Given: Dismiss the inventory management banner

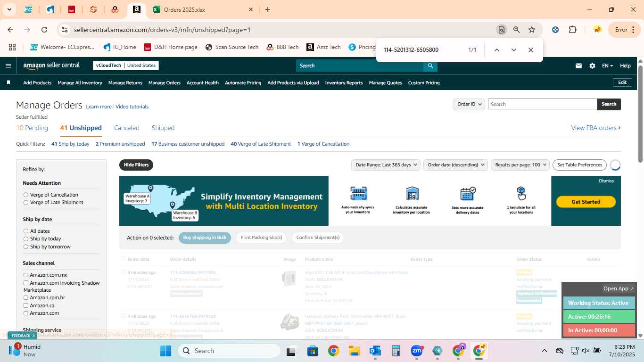Looking at the screenshot, I should click(606, 181).
